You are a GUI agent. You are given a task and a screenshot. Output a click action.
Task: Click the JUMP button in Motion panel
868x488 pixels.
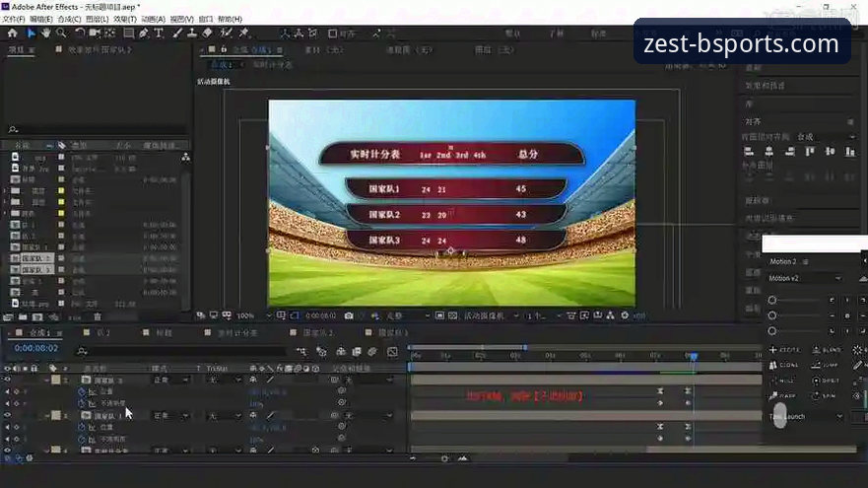[826, 365]
